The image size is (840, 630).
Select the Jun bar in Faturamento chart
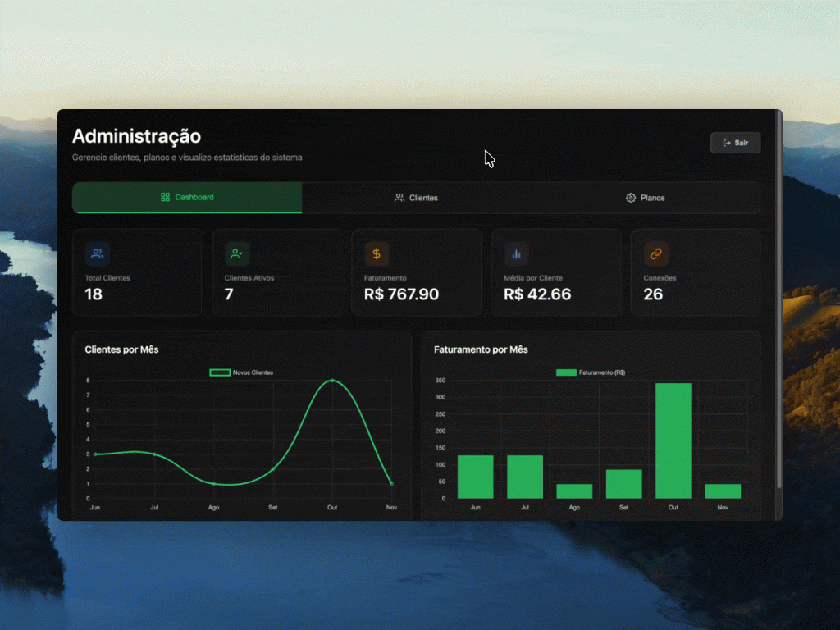click(475, 477)
